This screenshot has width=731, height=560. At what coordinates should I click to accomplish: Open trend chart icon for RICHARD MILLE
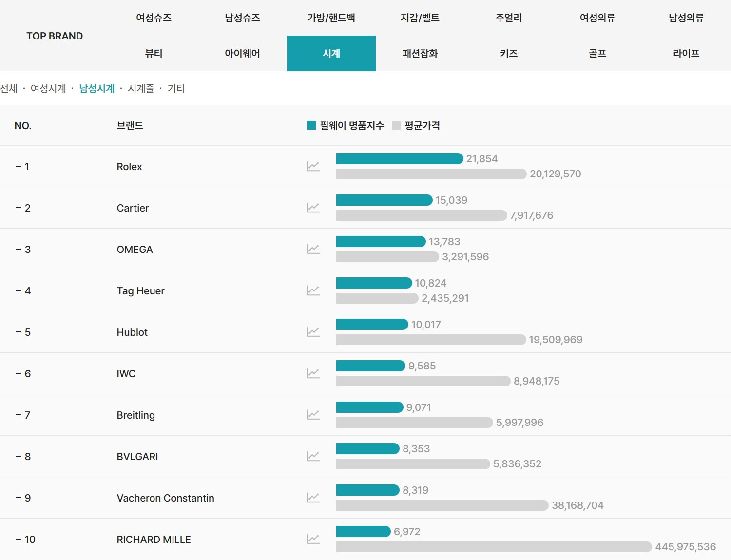[313, 539]
